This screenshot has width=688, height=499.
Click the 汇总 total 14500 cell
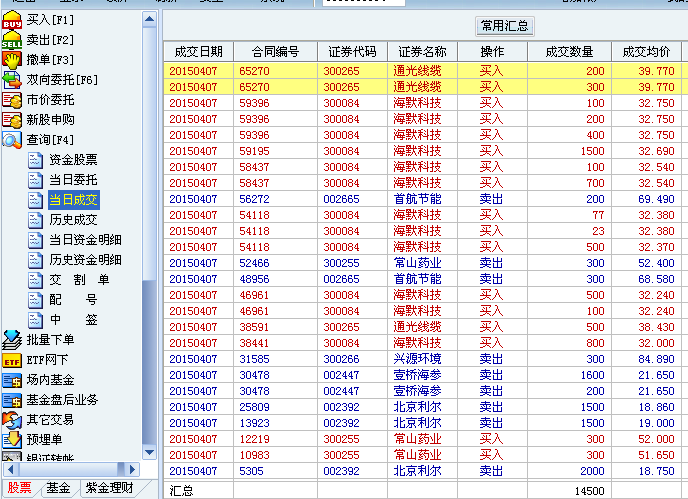point(570,491)
